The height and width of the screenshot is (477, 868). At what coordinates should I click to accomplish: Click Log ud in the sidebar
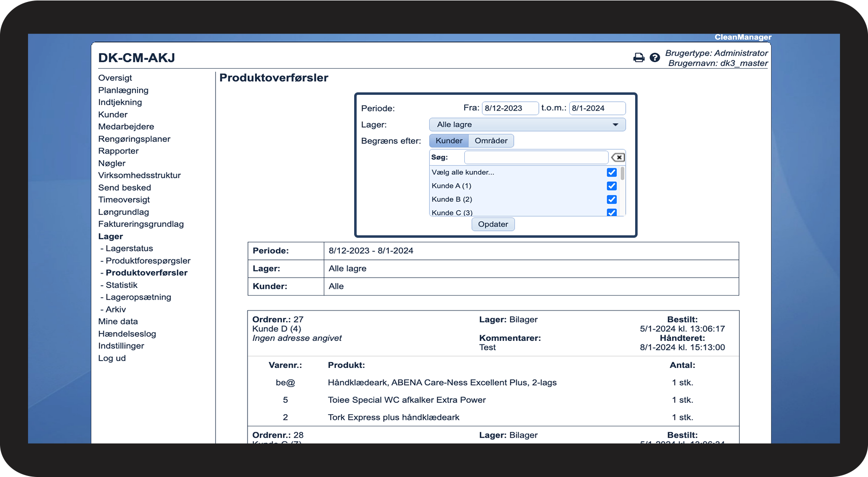coord(112,359)
